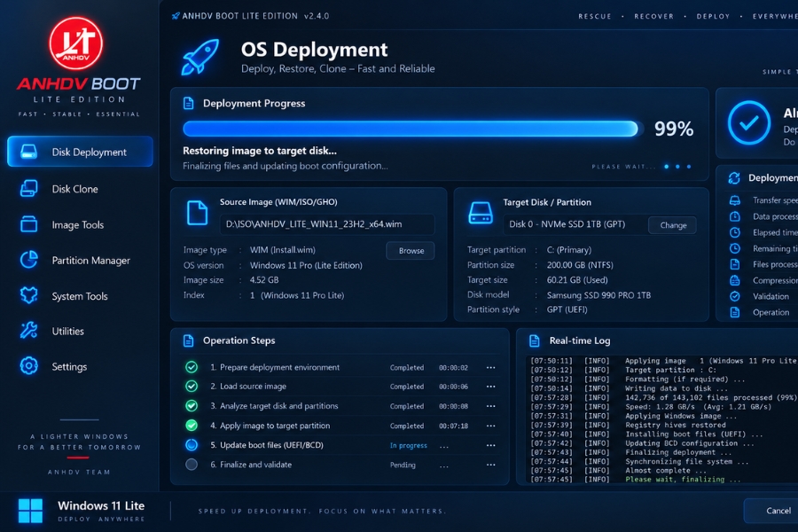798x532 pixels.
Task: Click the DEPLOY header text
Action: [x=713, y=16]
